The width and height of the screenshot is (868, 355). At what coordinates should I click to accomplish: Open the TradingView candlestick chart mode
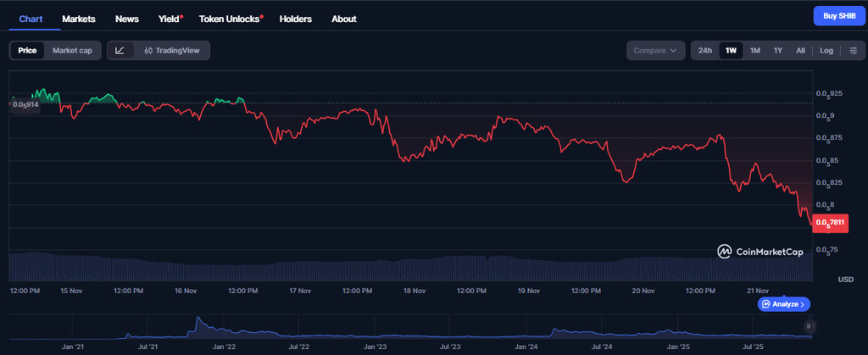pyautogui.click(x=172, y=51)
